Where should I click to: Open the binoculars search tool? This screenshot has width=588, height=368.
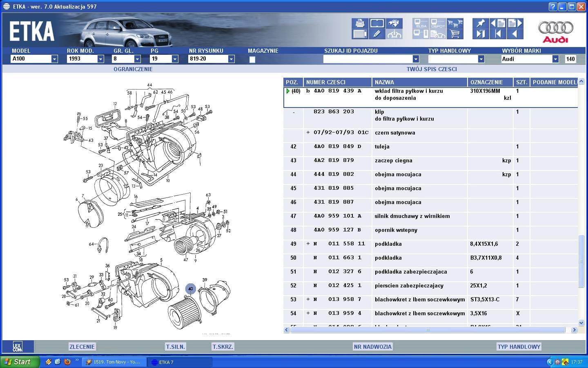[x=394, y=23]
